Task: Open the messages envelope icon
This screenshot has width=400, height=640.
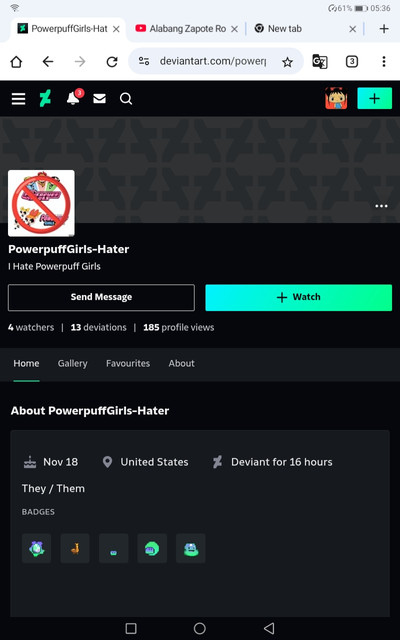Action: [x=100, y=99]
